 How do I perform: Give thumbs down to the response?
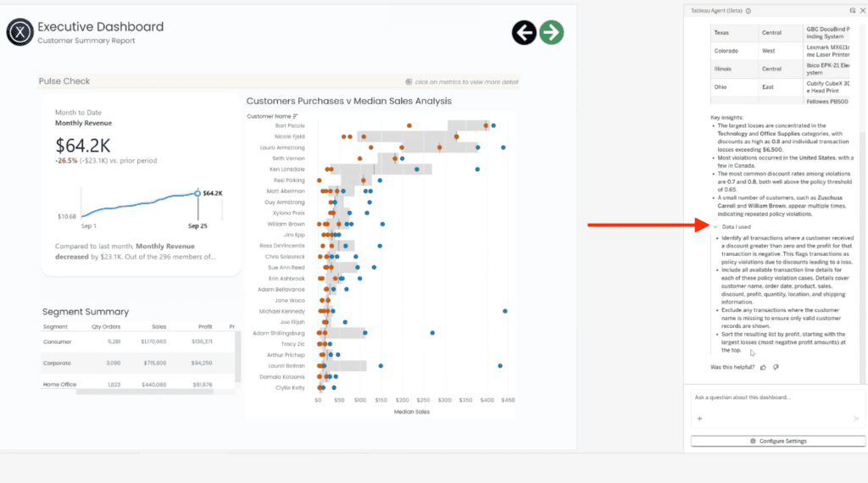[x=776, y=368]
